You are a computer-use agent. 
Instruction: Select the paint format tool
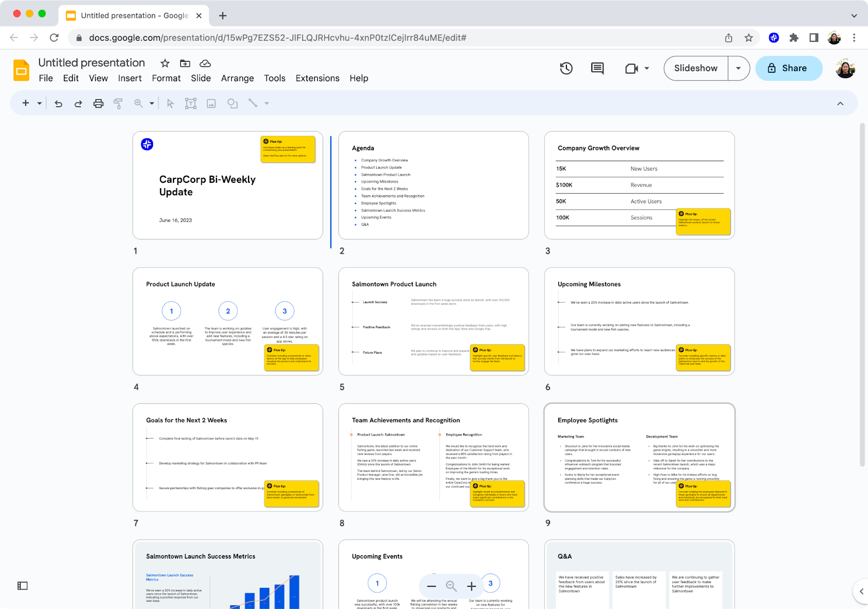point(118,104)
